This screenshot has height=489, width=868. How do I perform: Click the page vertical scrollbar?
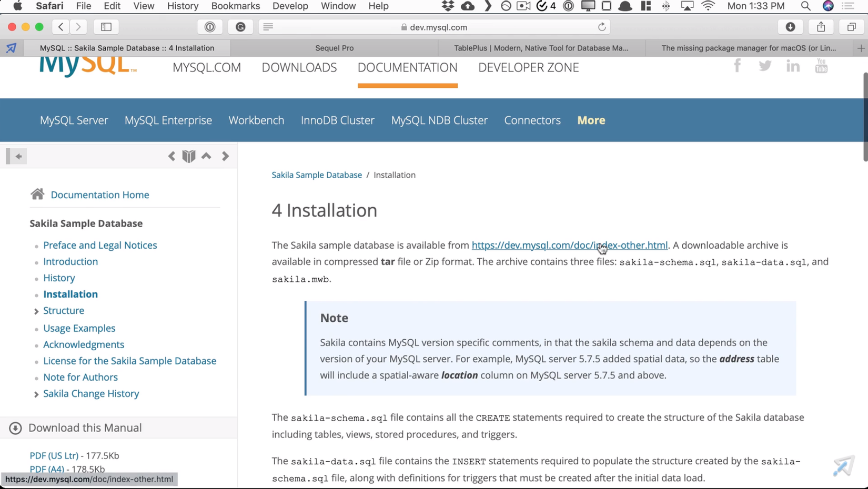coord(865,117)
